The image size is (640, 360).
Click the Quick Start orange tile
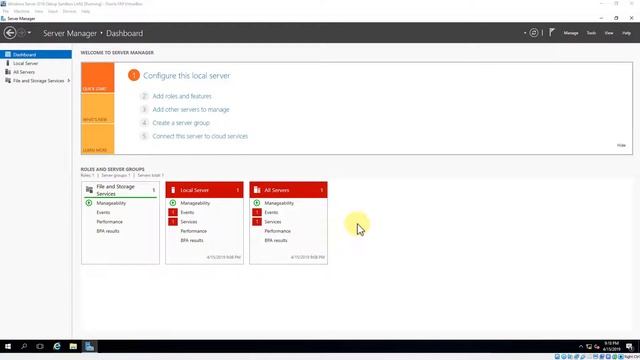(x=98, y=77)
